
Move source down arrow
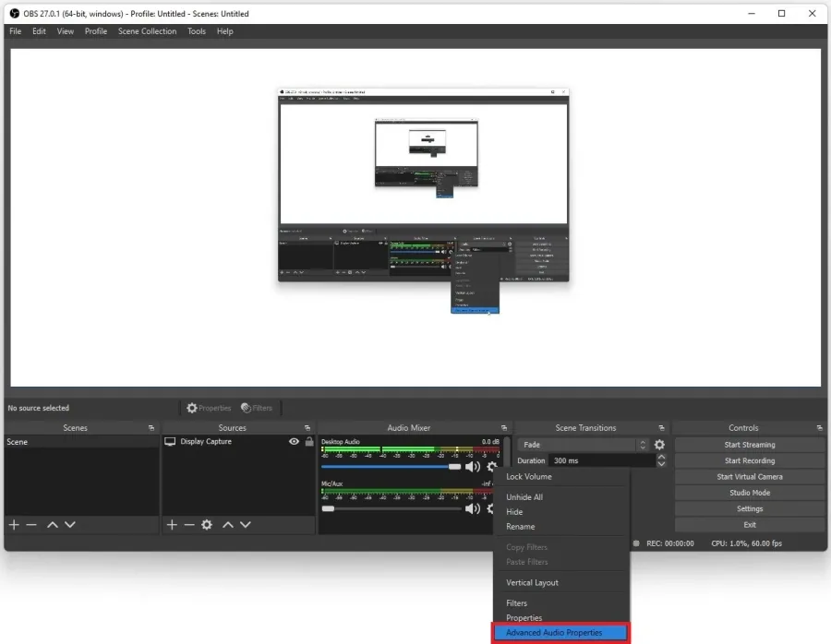coord(246,524)
